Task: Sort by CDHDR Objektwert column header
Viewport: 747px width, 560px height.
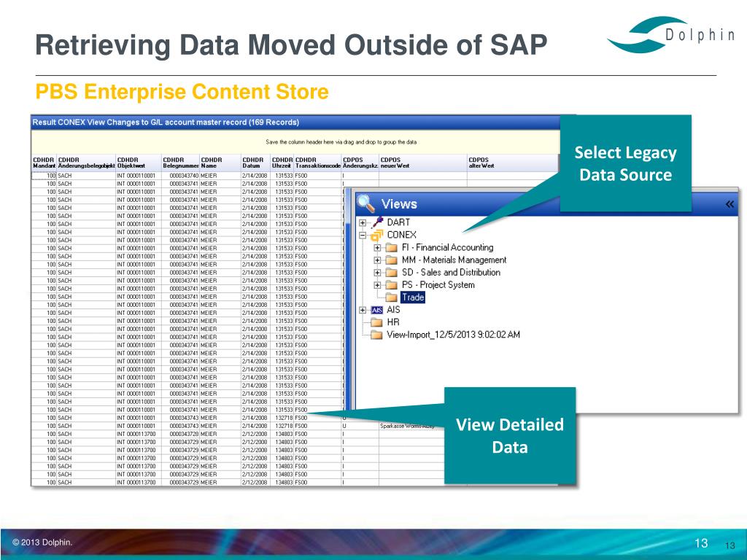Action: point(139,163)
